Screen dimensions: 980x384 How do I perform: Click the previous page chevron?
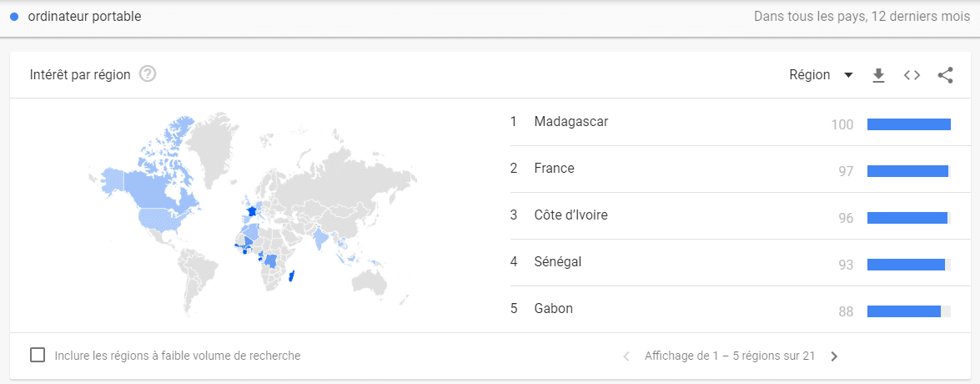click(x=626, y=356)
